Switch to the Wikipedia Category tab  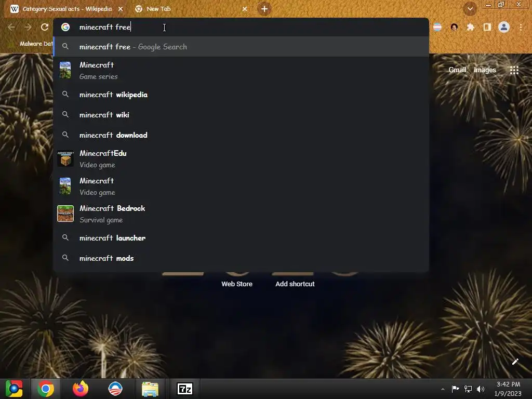tap(67, 9)
